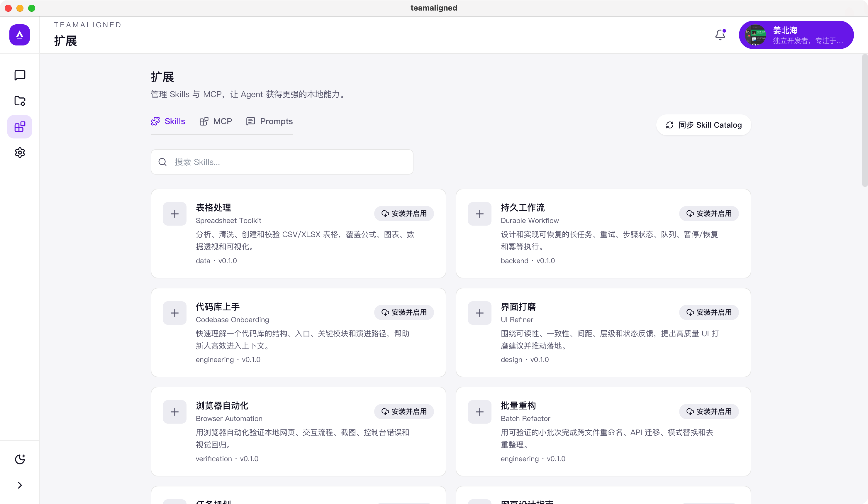The image size is (868, 504).
Task: Click the plus icon for 批量重构
Action: [x=479, y=412]
